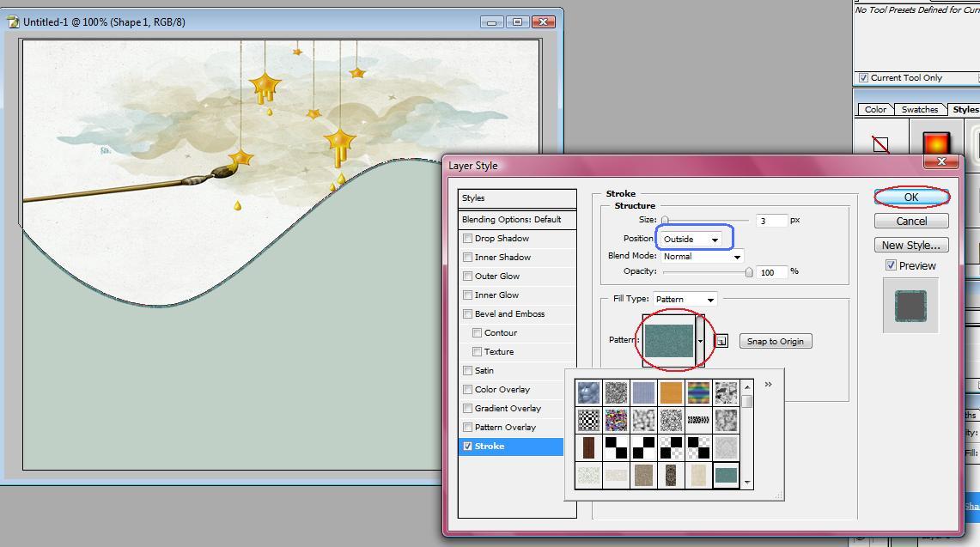This screenshot has width=980, height=547.
Task: Click the teal pattern in the picker grid
Action: [x=726, y=475]
